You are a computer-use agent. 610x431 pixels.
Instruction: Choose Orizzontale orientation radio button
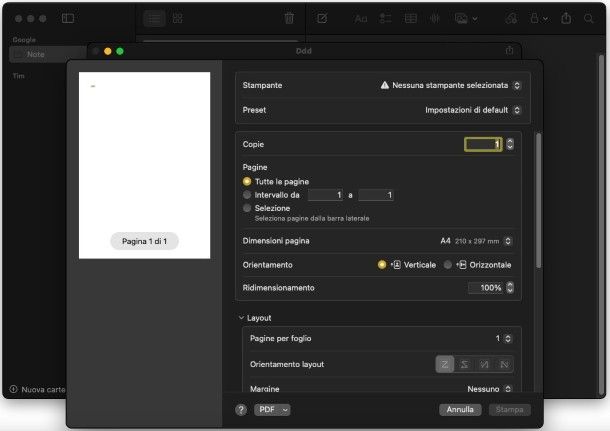tap(448, 265)
